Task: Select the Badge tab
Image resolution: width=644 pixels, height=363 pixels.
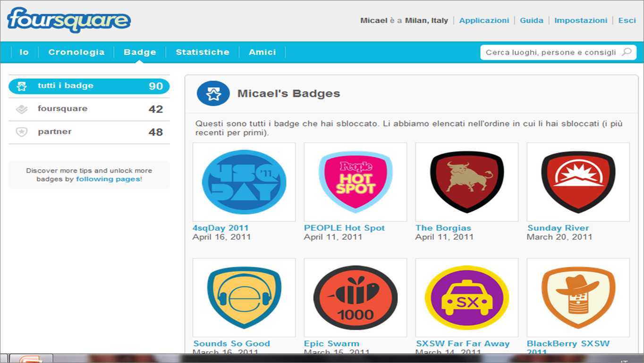Action: pos(140,52)
